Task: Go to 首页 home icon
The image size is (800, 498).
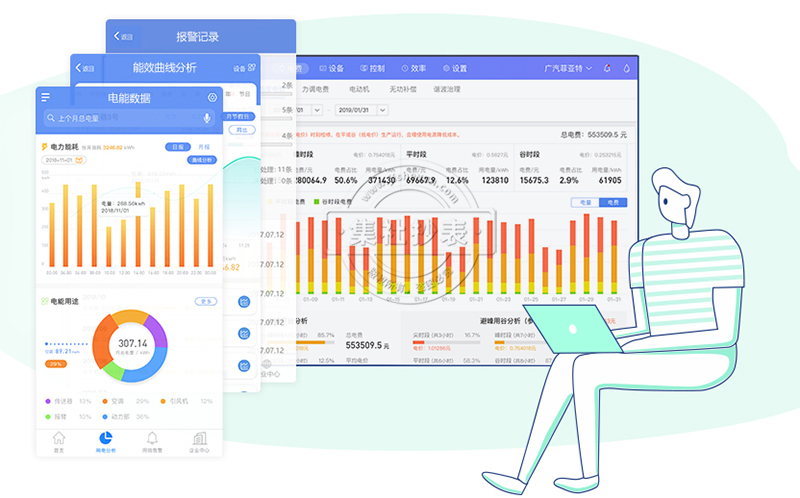Action: pyautogui.click(x=59, y=441)
